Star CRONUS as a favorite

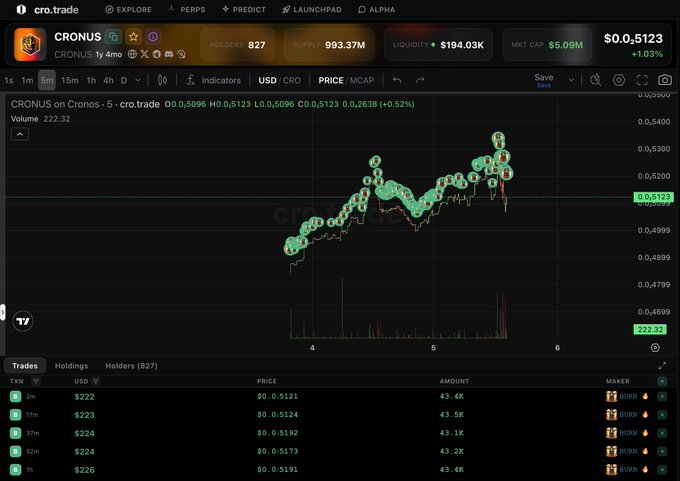pyautogui.click(x=134, y=37)
